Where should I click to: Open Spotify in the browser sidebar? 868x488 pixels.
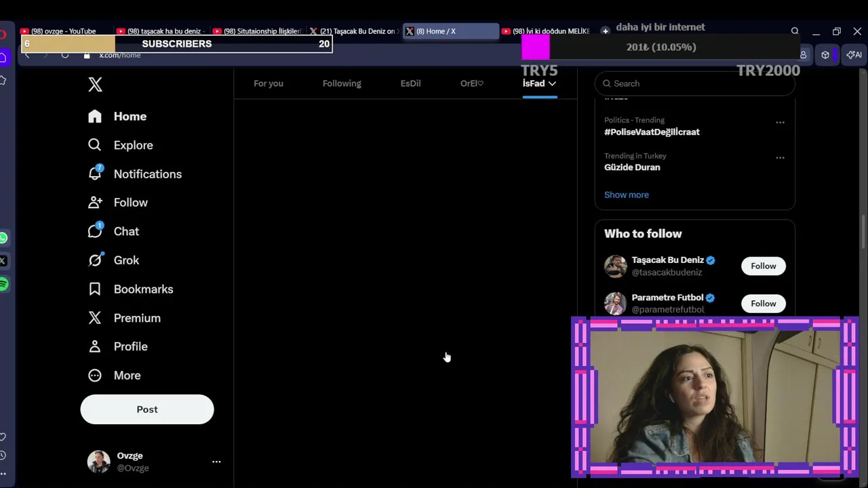(x=3, y=284)
